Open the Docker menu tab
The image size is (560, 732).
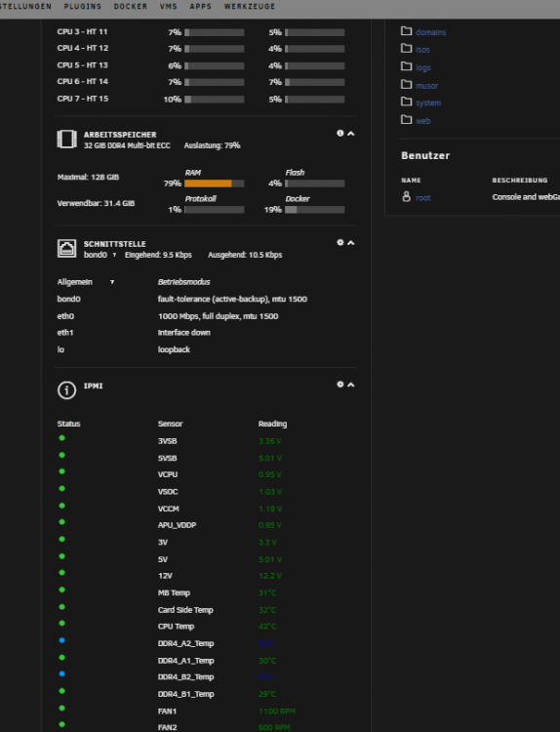[x=131, y=7]
